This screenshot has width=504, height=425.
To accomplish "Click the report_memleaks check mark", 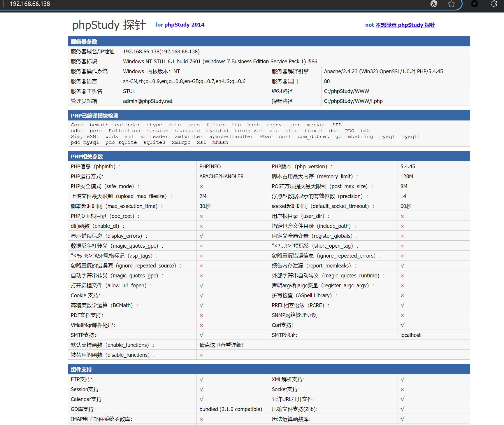I will [x=403, y=266].
